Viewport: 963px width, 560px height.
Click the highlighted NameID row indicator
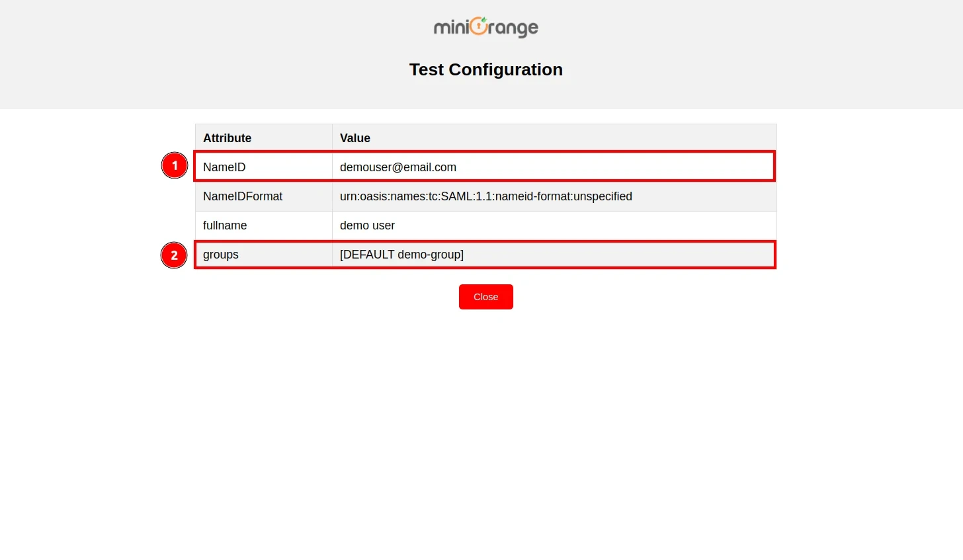[x=174, y=165]
